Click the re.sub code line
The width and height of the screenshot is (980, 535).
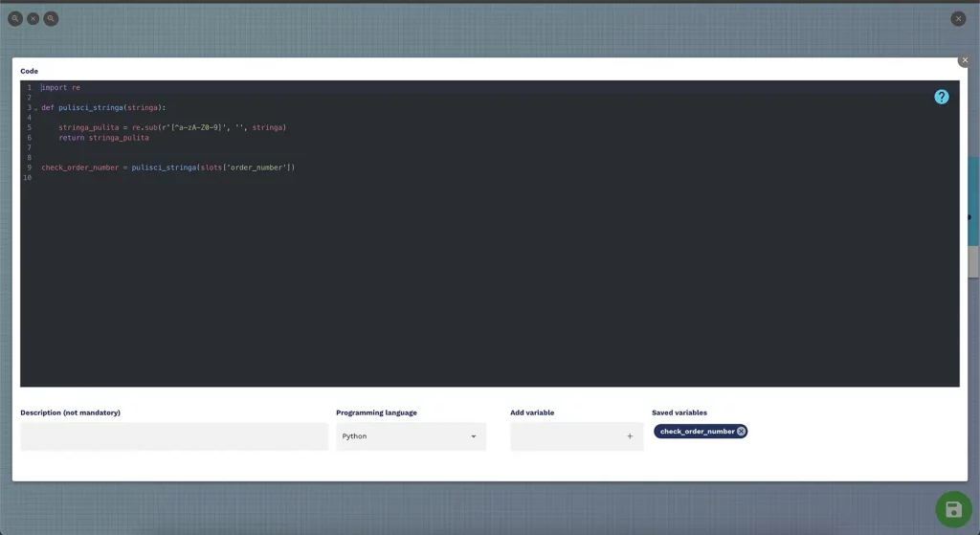tap(172, 127)
